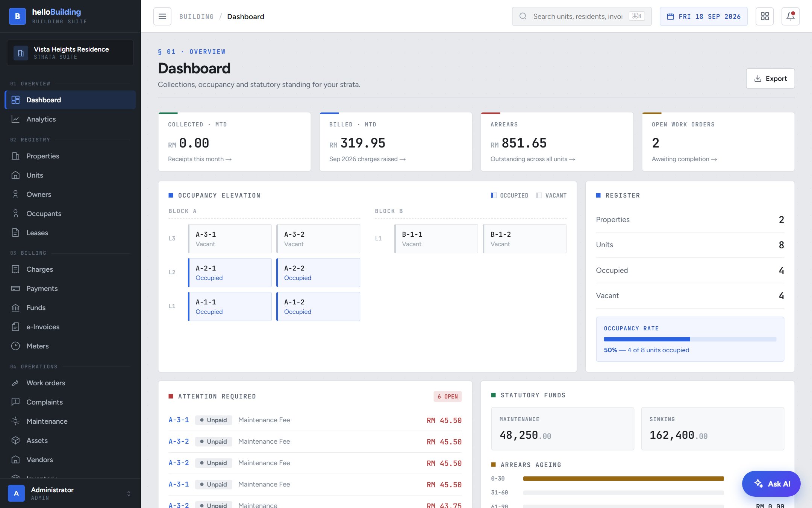Click the Export download icon
812x508 pixels.
pos(758,78)
